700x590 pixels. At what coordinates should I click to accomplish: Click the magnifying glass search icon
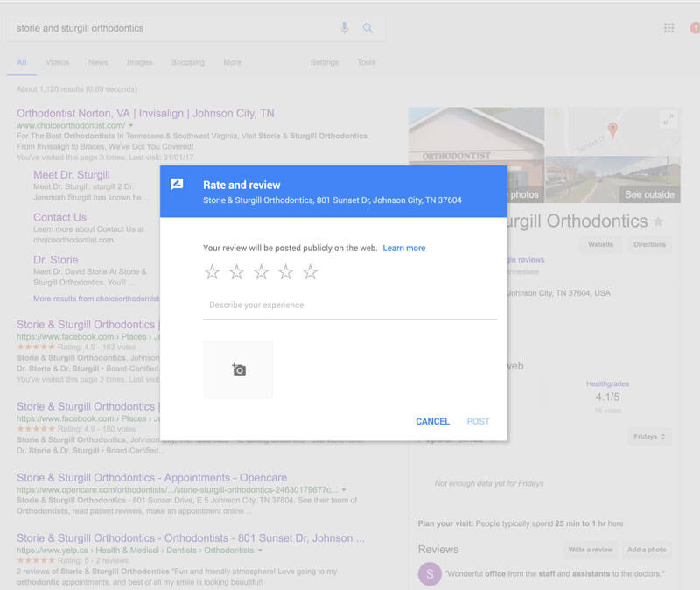coord(367,28)
